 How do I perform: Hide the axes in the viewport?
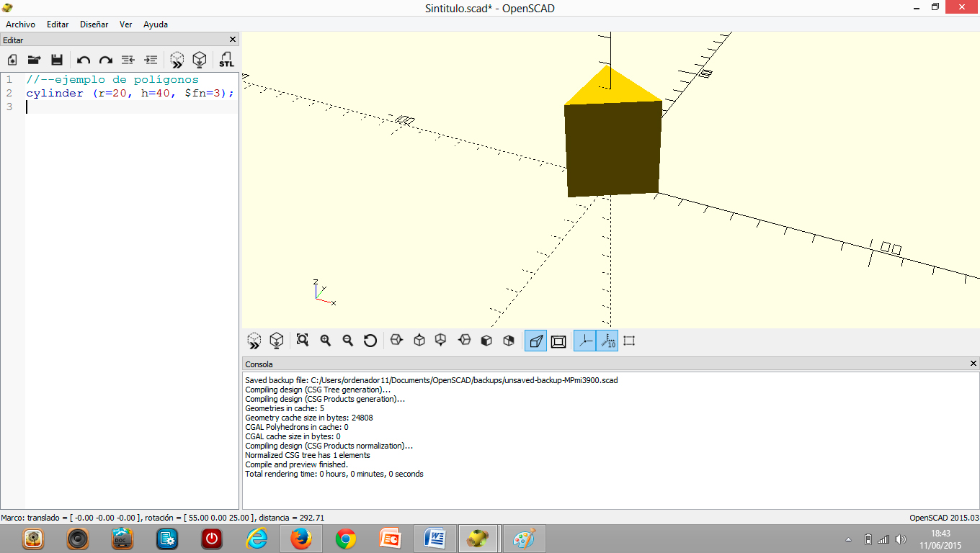pyautogui.click(x=585, y=341)
